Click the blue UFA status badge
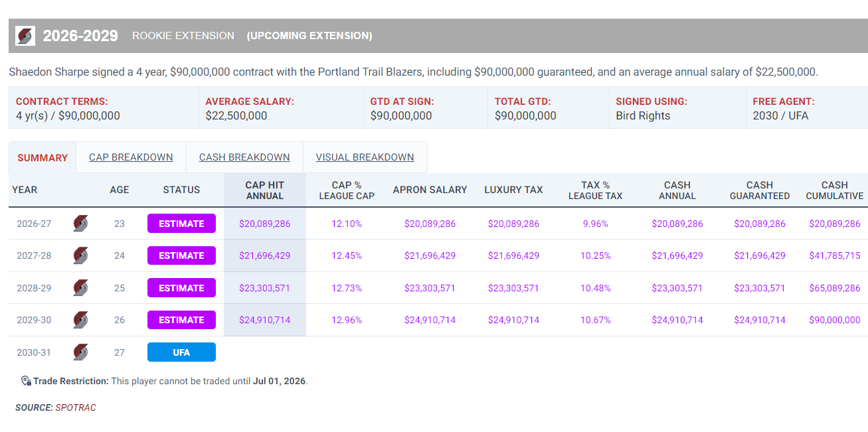This screenshot has height=432, width=868. point(181,352)
